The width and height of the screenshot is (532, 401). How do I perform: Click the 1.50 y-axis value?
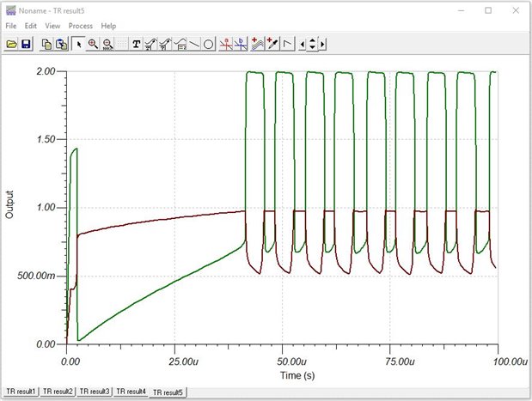tap(46, 139)
